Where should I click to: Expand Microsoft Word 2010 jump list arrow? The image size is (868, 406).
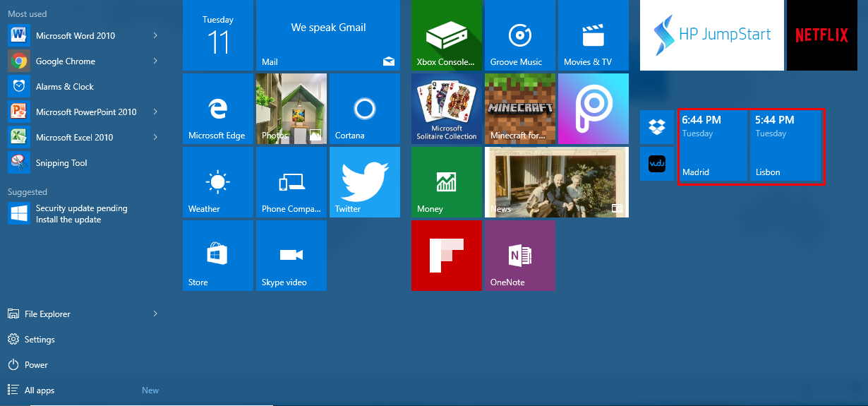[155, 35]
